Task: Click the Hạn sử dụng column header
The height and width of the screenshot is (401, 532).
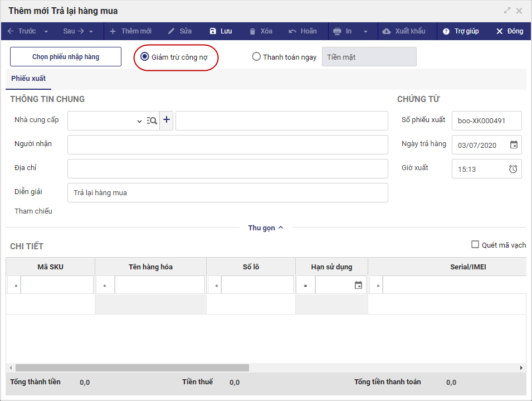Action: coord(331,267)
